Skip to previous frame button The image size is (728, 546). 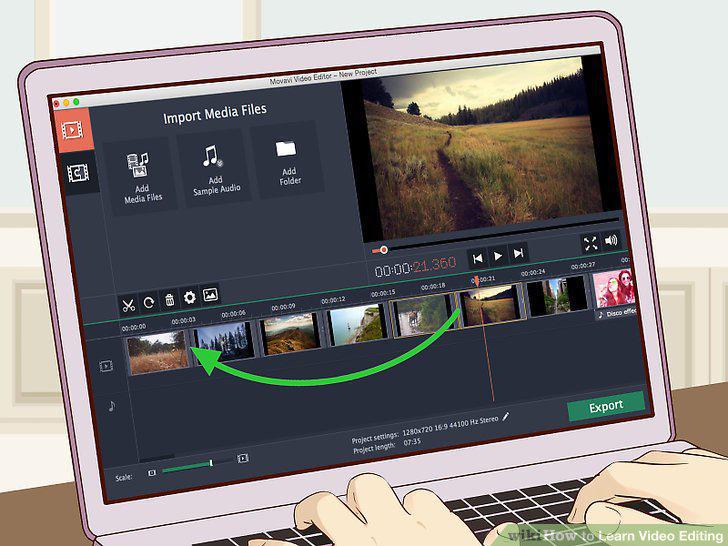tap(477, 258)
